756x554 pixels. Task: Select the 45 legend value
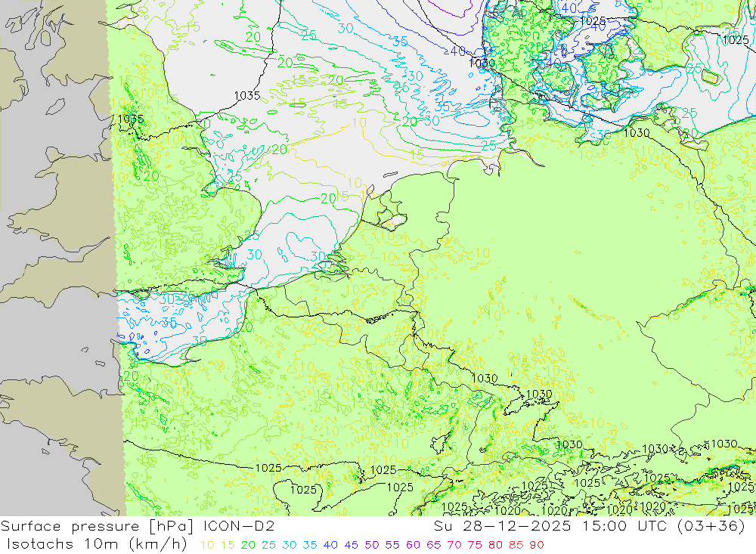point(351,545)
